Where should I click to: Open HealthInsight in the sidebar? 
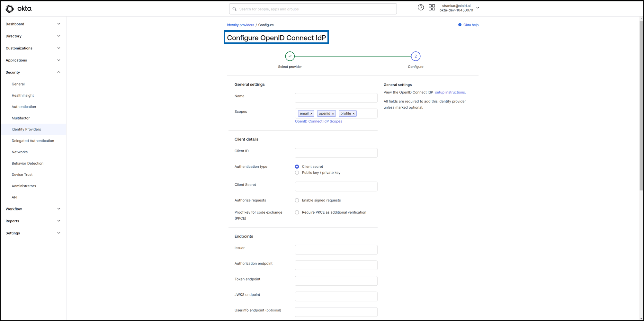click(x=22, y=95)
